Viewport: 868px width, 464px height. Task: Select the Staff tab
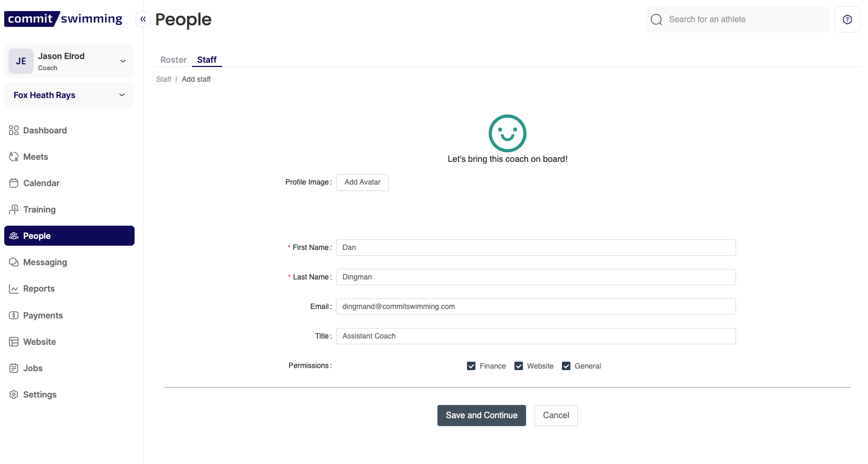[207, 60]
